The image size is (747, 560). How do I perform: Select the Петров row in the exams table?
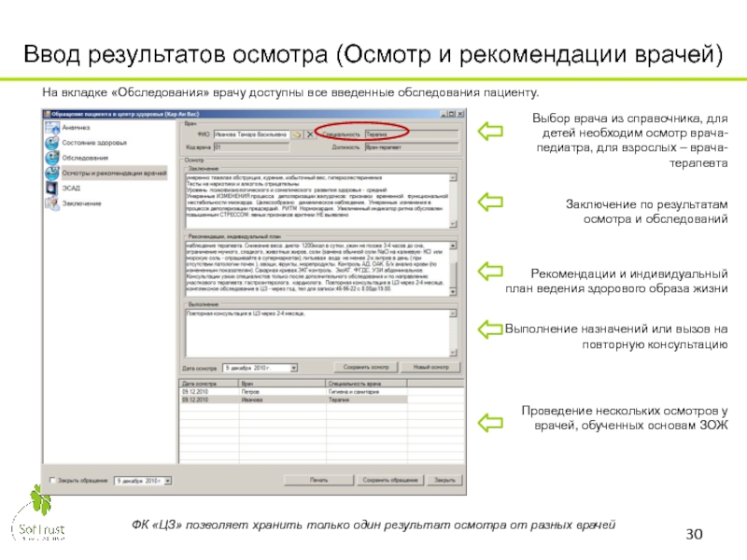coord(321,392)
